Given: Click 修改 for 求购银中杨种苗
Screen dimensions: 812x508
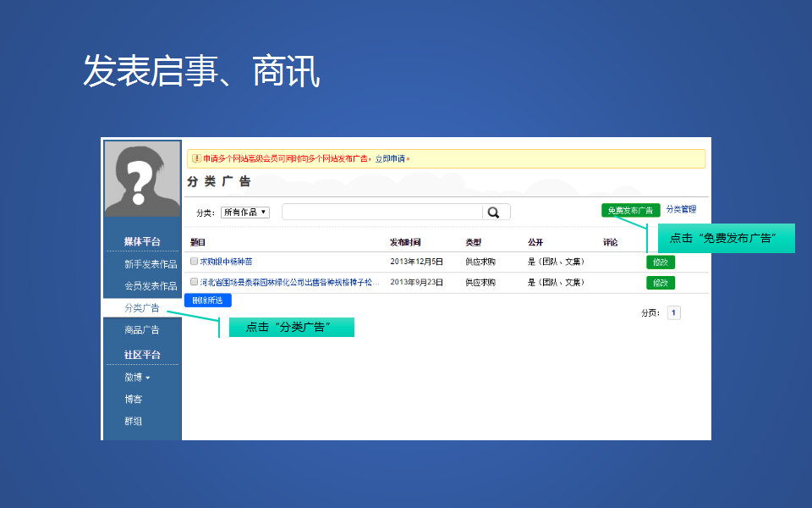Looking at the screenshot, I should 661,262.
